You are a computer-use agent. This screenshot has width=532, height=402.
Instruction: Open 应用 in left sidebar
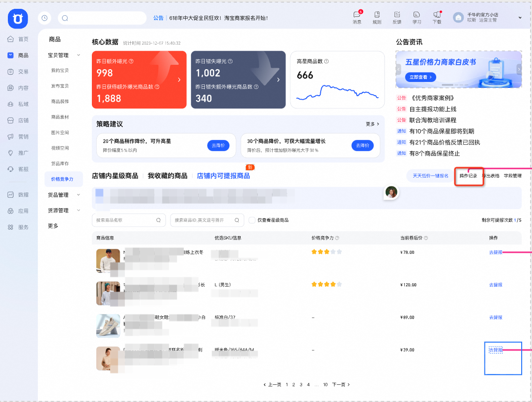coord(18,211)
